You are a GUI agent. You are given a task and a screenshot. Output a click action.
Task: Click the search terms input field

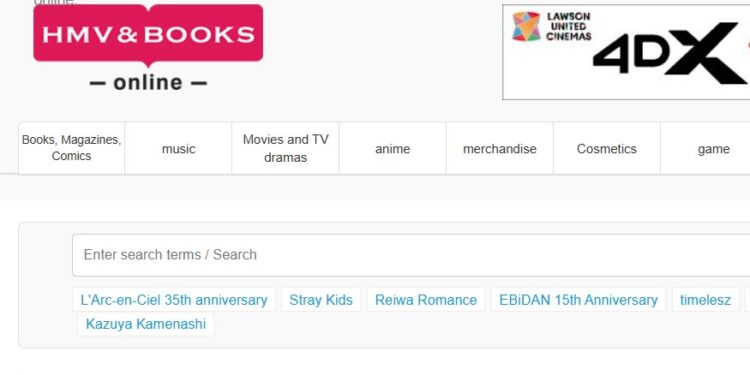coord(411,255)
